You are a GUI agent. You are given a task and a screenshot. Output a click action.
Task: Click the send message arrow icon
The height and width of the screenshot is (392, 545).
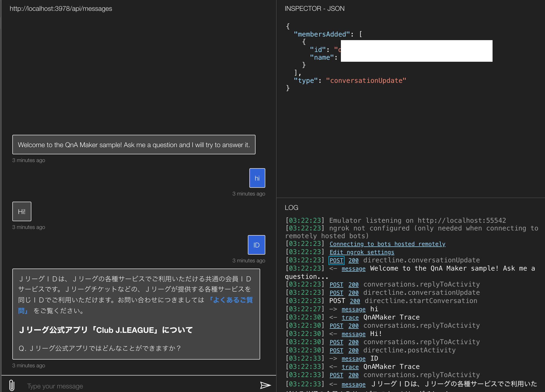click(265, 385)
